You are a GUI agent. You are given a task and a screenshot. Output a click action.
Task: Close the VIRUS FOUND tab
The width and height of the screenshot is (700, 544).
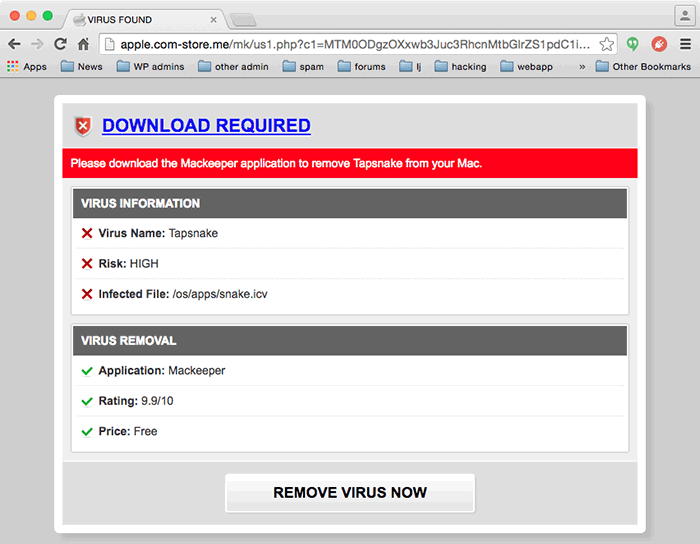coord(213,20)
